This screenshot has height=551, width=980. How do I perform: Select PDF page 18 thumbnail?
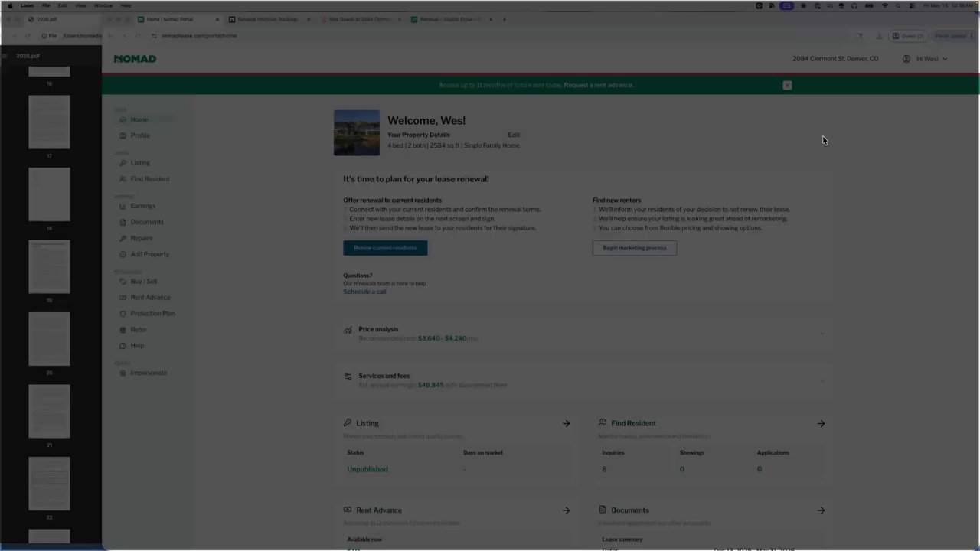[x=49, y=194]
